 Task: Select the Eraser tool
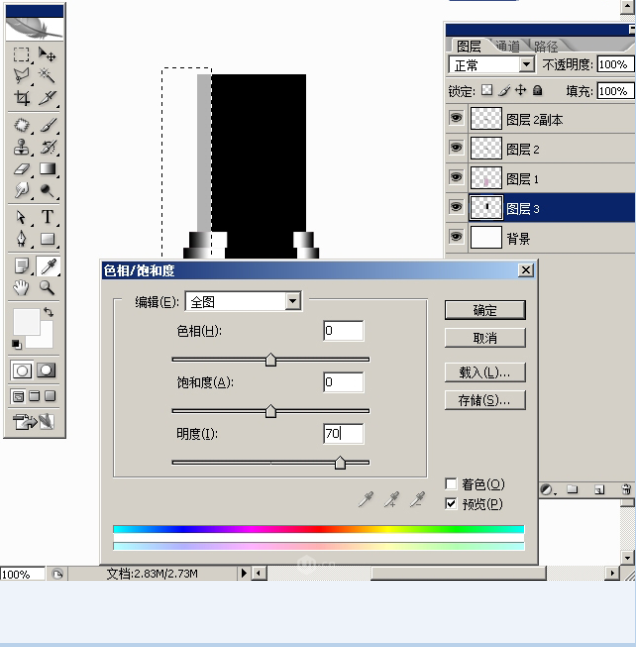(21, 169)
